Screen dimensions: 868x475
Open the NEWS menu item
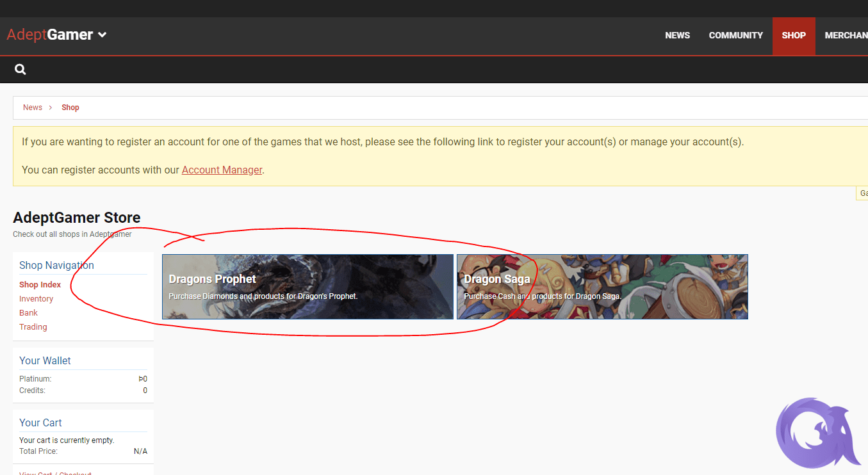(677, 36)
